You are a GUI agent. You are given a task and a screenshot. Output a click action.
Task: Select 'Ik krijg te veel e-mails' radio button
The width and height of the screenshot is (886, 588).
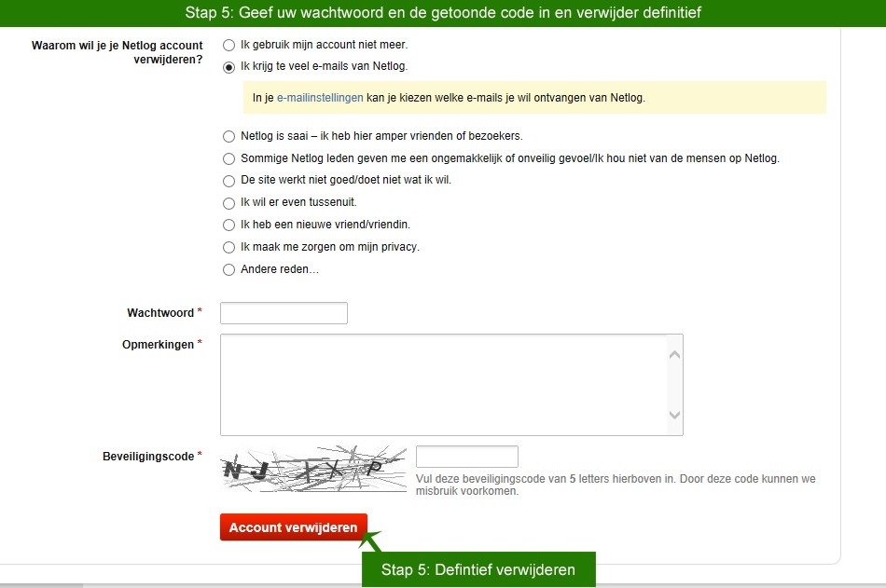click(x=228, y=67)
